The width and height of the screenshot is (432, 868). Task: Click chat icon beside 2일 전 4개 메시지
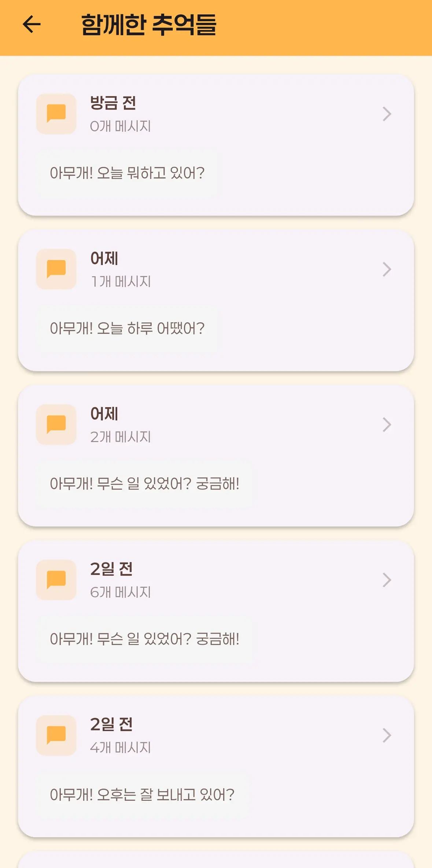point(56,735)
